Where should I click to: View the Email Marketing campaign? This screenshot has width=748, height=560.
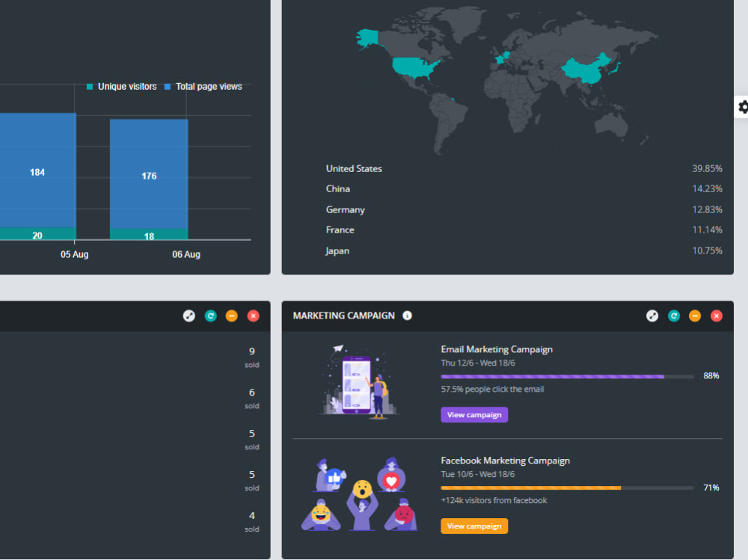pos(474,414)
